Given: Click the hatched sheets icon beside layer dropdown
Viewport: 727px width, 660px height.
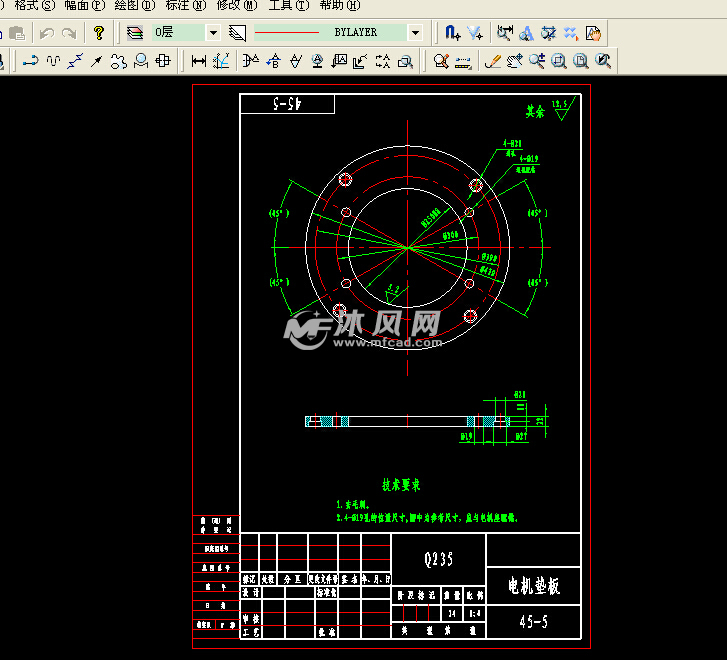Looking at the screenshot, I should point(237,33).
